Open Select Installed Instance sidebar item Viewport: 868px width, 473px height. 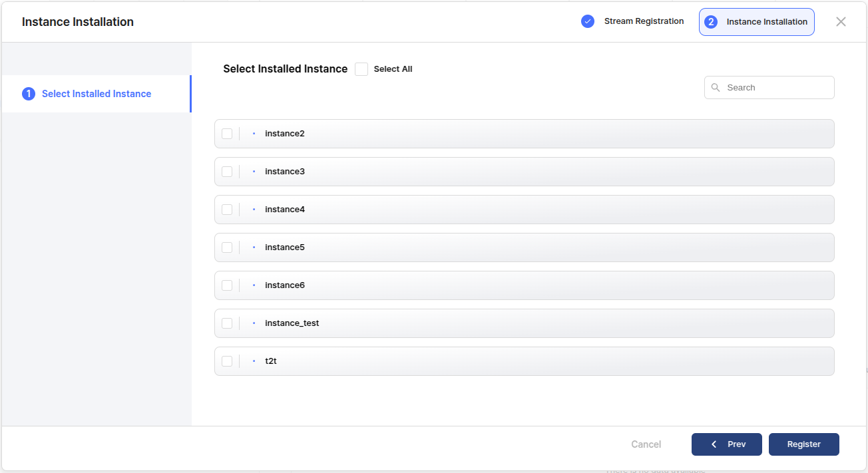97,94
